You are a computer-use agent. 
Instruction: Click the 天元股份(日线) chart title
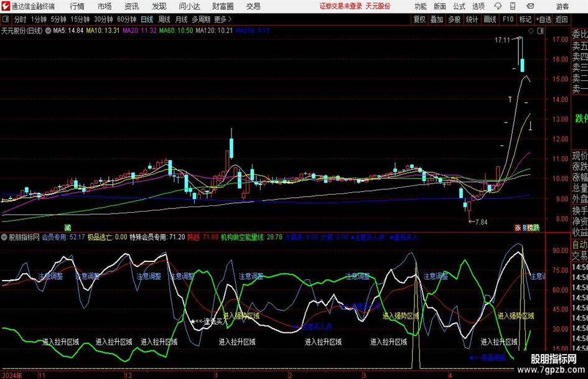click(x=22, y=30)
